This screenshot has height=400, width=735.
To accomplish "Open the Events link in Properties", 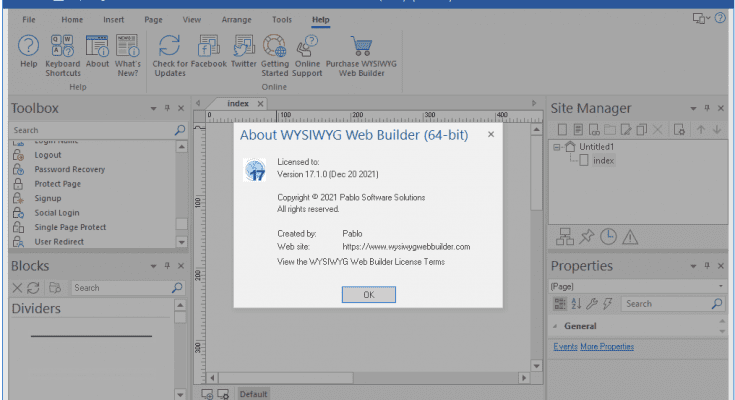I will (565, 347).
